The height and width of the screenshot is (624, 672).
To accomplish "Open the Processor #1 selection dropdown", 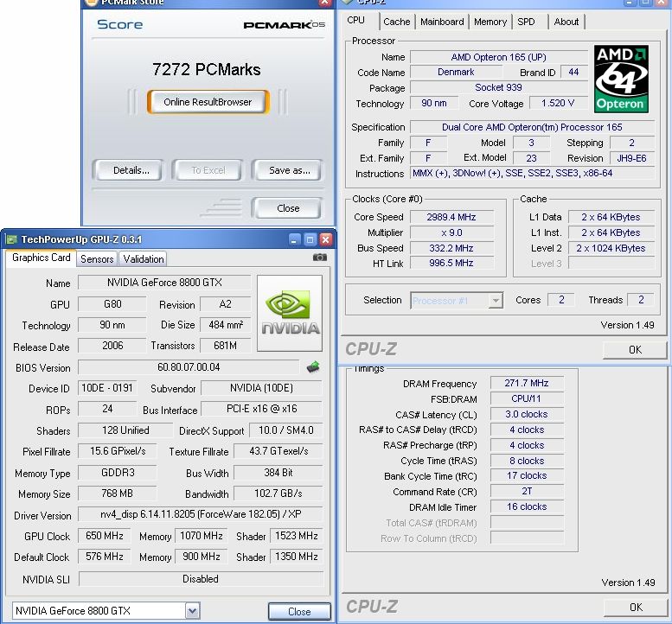I will [x=496, y=300].
